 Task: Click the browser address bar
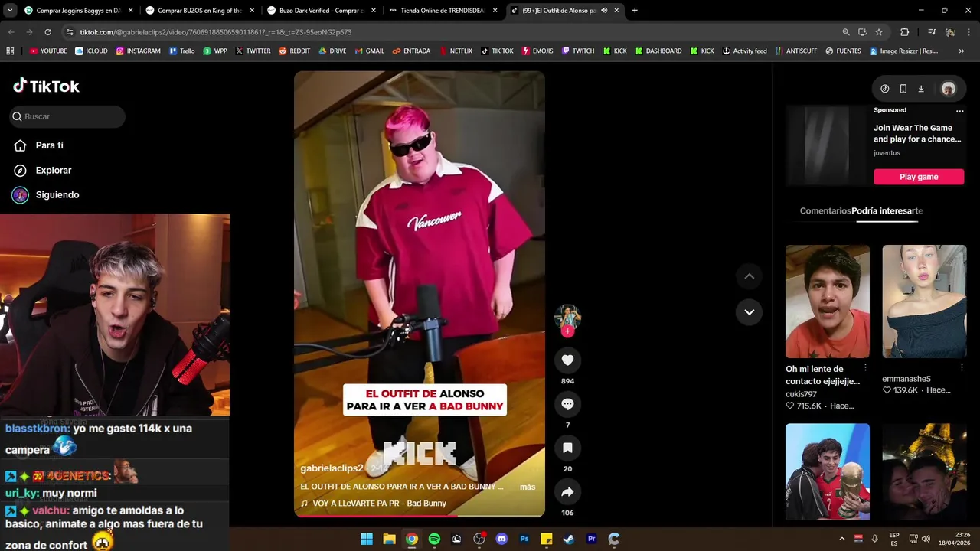[452, 32]
